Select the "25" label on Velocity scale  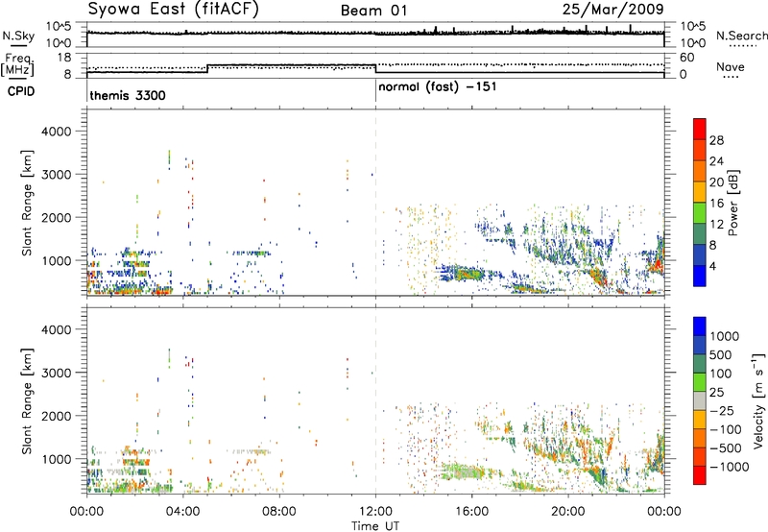click(716, 393)
